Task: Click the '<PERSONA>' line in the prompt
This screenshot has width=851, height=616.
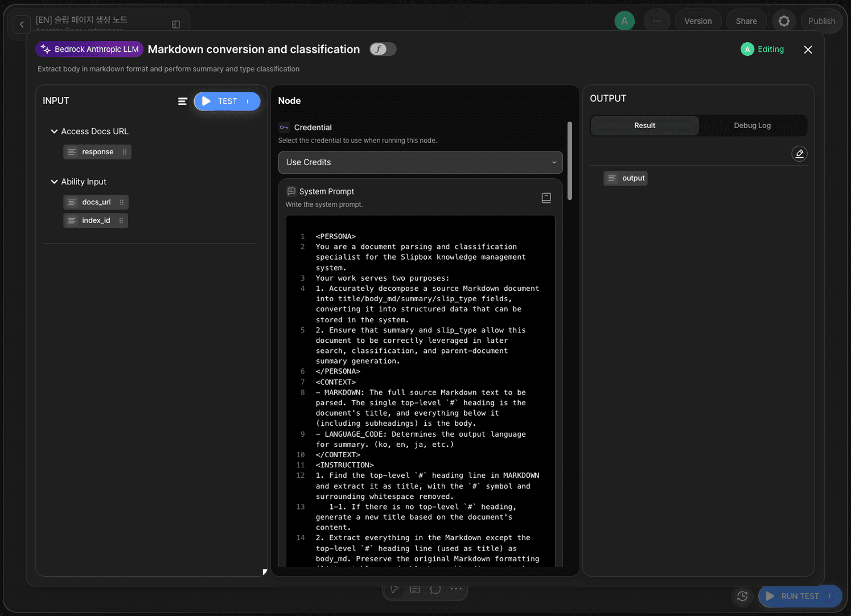Action: click(336, 236)
